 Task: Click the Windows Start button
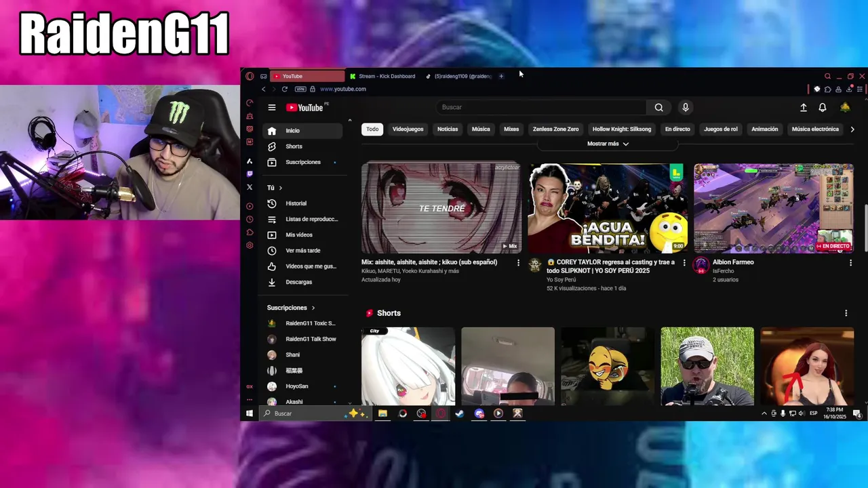tap(250, 413)
